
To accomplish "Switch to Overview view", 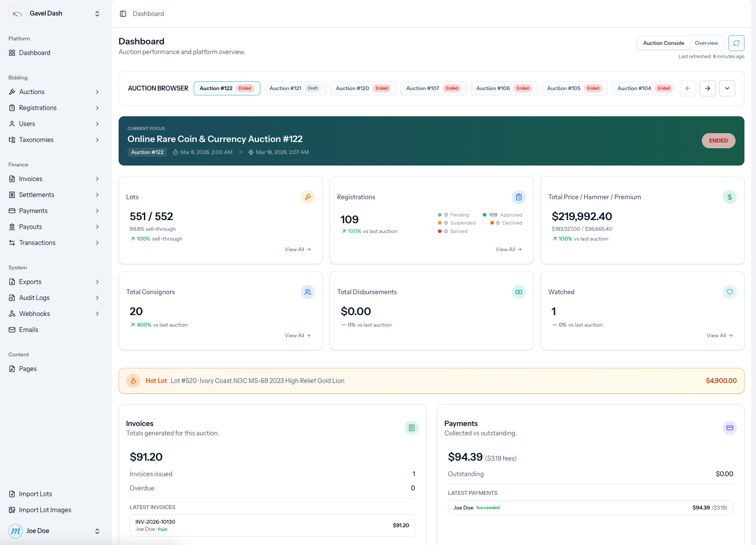I will pyautogui.click(x=706, y=43).
